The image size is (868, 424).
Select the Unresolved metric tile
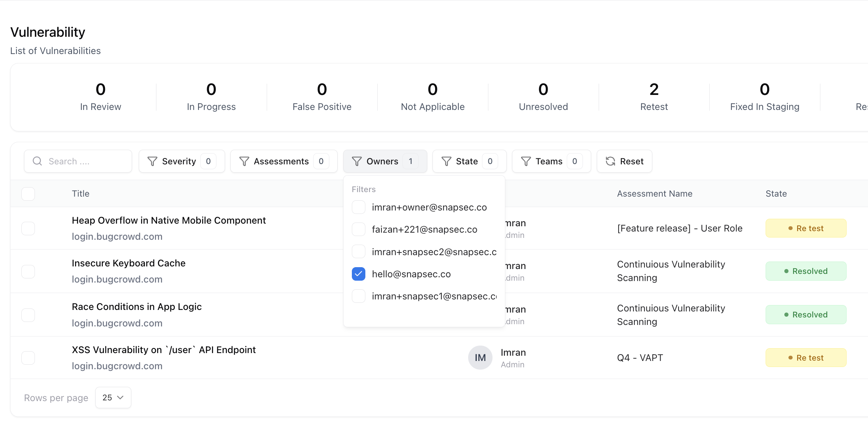pyautogui.click(x=543, y=97)
